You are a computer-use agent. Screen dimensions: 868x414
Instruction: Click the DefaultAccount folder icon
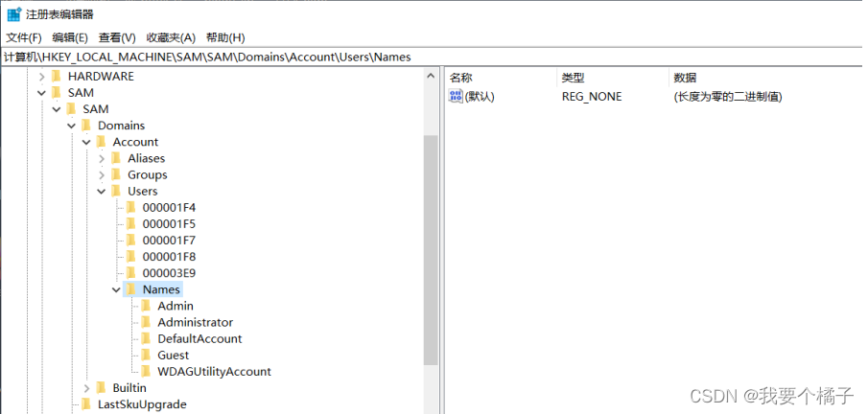point(146,338)
